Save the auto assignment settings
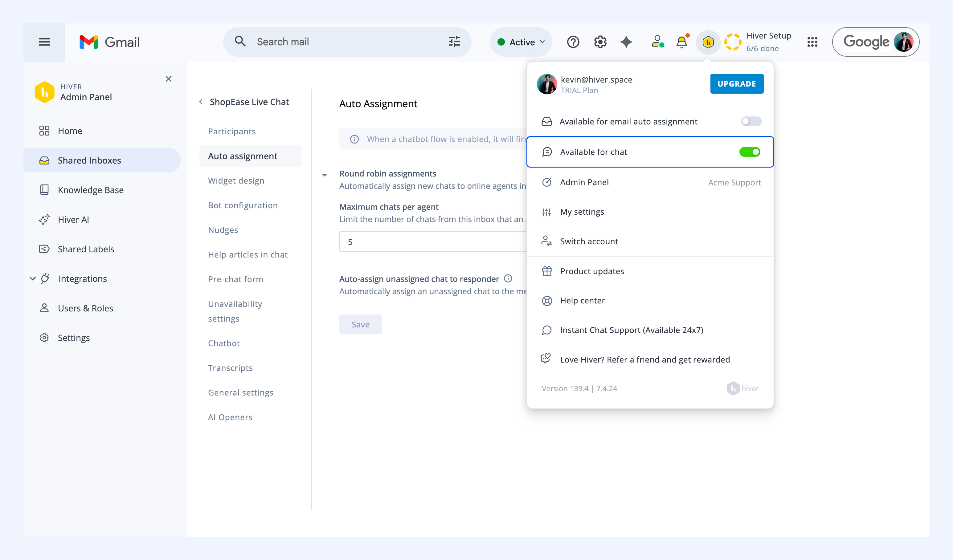Image resolution: width=953 pixels, height=560 pixels. tap(360, 324)
